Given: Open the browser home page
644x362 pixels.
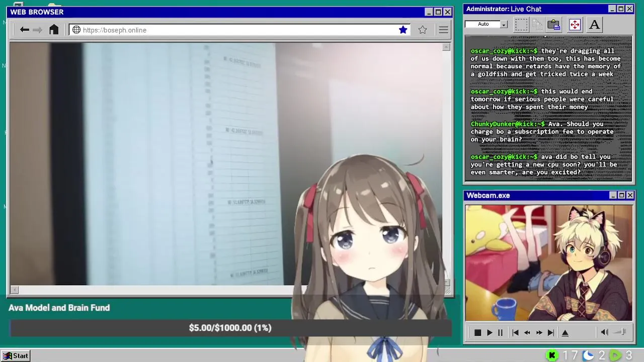Looking at the screenshot, I should point(54,30).
